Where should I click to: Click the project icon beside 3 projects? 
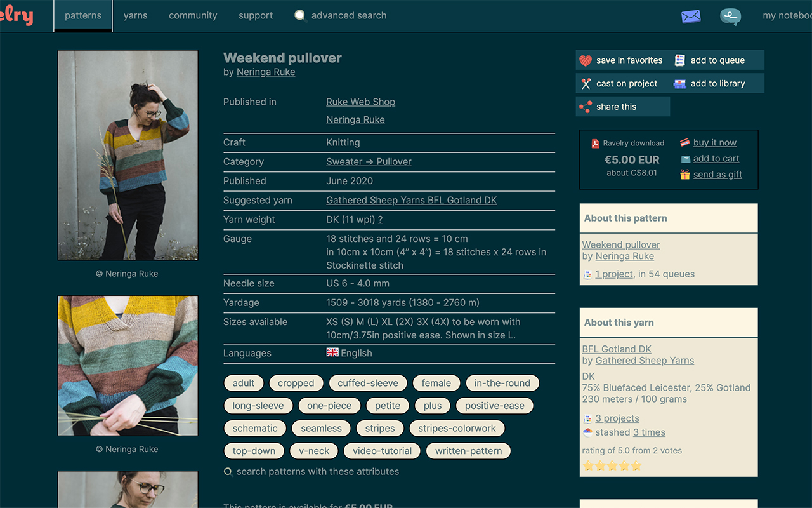click(x=587, y=418)
